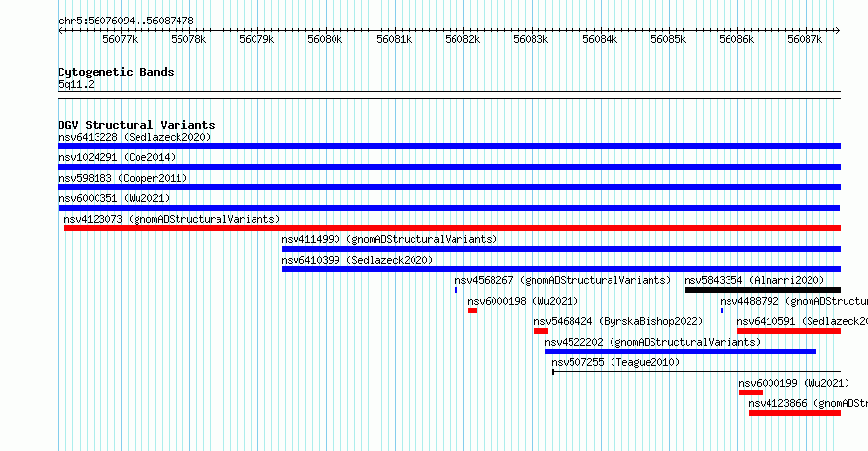Select the black bar under nsv5843354
Viewport: 868px width, 451px height.
(x=763, y=290)
